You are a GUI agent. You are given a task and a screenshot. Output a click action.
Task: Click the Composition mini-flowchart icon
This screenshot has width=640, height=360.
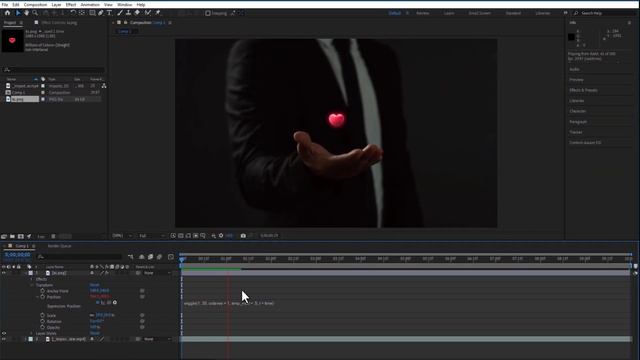131,257
